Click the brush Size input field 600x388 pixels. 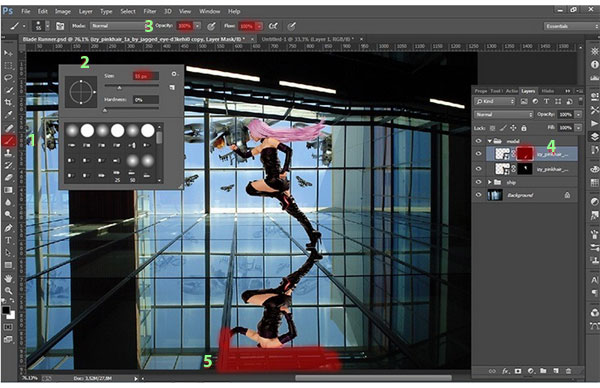coord(145,76)
